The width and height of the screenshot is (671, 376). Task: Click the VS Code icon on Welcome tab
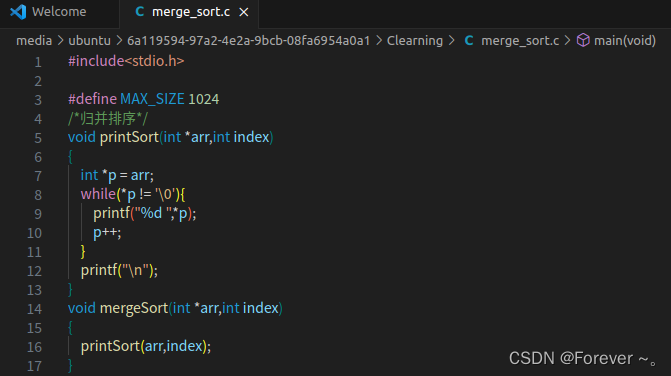18,12
